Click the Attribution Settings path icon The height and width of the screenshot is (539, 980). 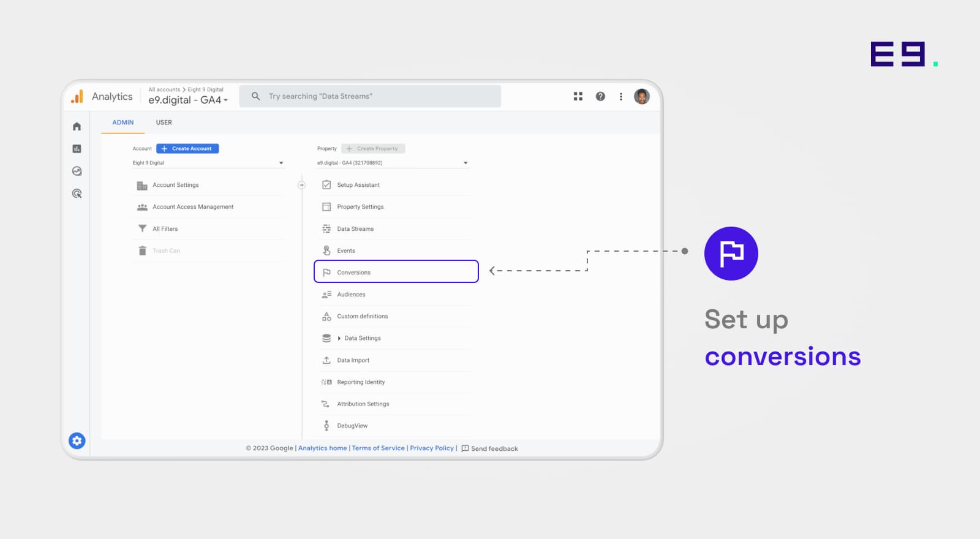[x=326, y=404]
